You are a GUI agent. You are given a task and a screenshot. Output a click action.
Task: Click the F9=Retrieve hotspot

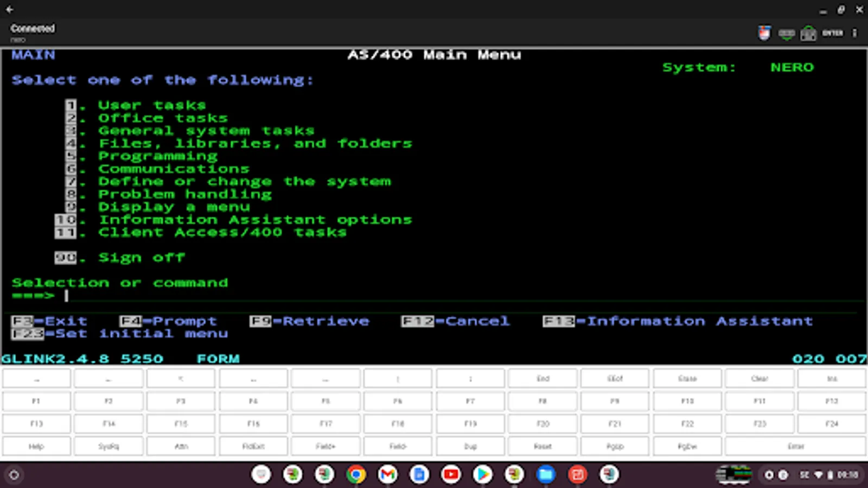309,321
